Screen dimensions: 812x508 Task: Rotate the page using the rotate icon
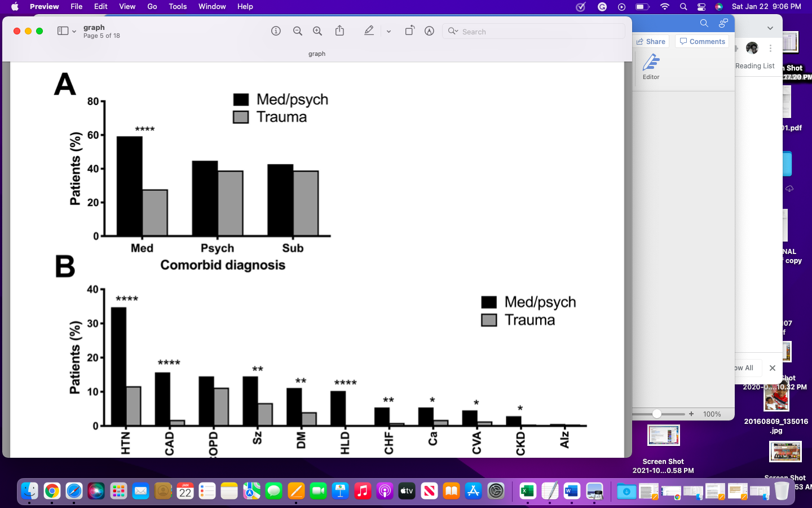[x=410, y=30]
